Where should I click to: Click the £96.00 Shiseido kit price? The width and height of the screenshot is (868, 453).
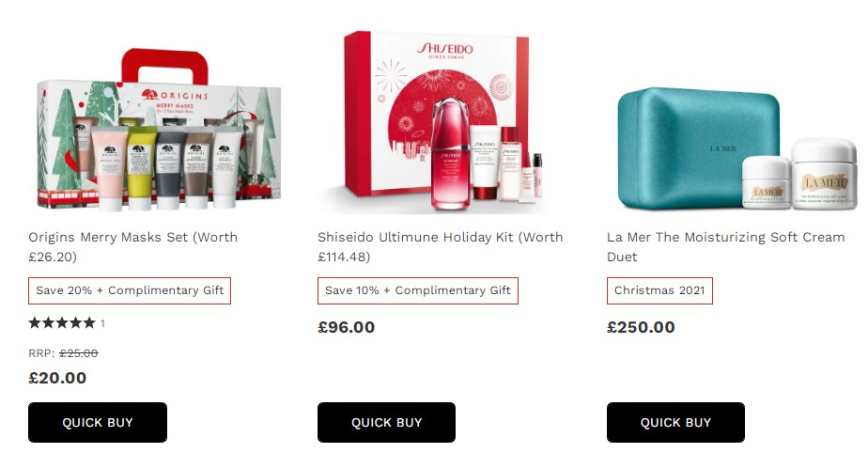point(347,327)
